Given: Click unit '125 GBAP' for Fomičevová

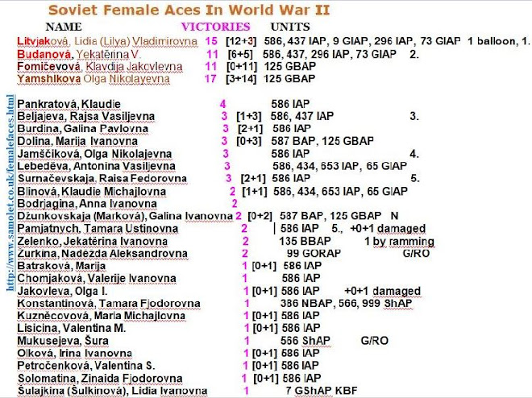Looking at the screenshot, I should coord(290,66).
